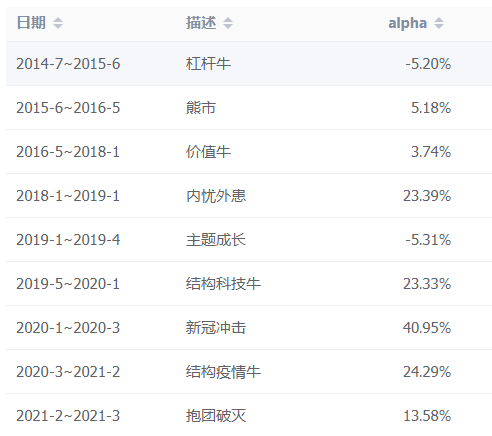Click the 23.39% alpha value
The image size is (492, 436).
[x=427, y=196]
